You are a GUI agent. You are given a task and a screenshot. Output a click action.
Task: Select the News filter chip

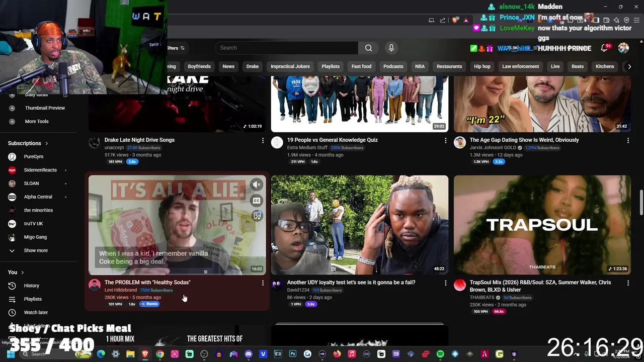[x=228, y=66]
